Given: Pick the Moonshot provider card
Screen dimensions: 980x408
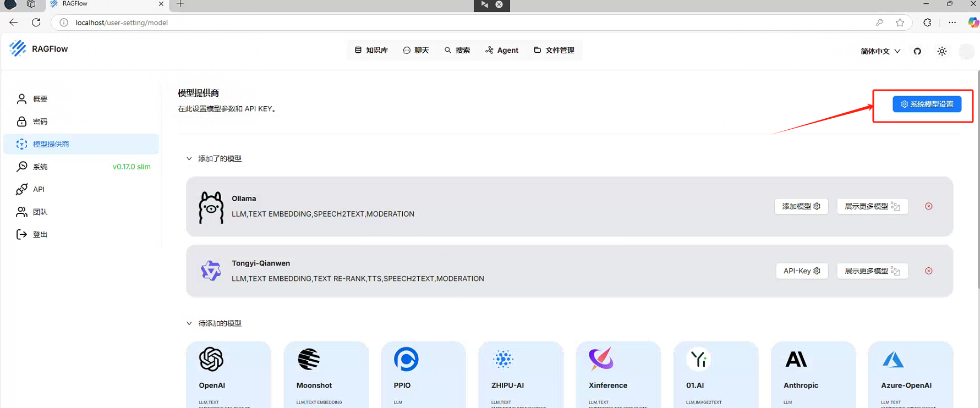Looking at the screenshot, I should [326, 374].
